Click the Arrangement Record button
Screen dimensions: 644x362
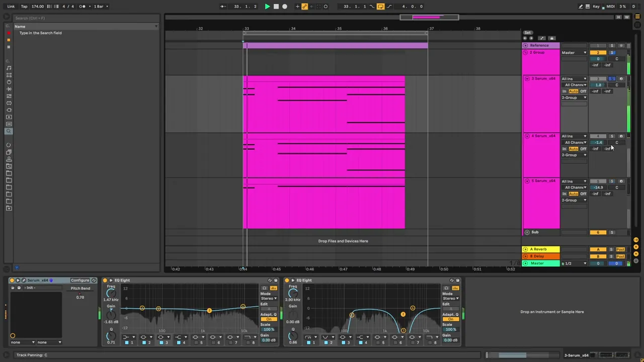click(x=285, y=7)
